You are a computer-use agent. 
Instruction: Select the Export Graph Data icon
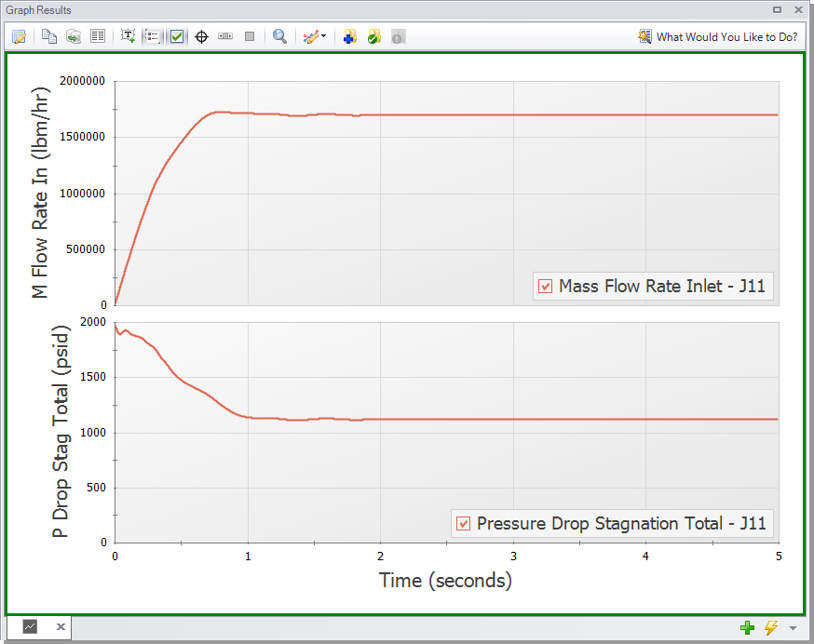pyautogui.click(x=73, y=36)
